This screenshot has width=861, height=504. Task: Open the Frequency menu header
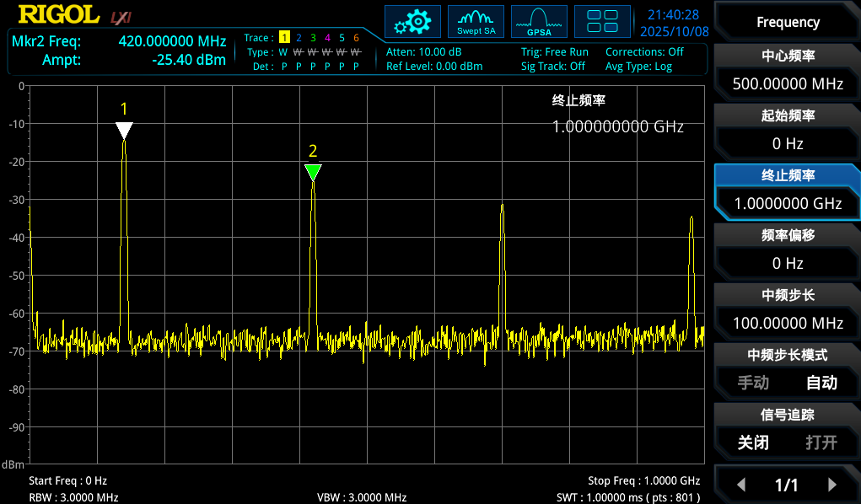click(x=788, y=22)
